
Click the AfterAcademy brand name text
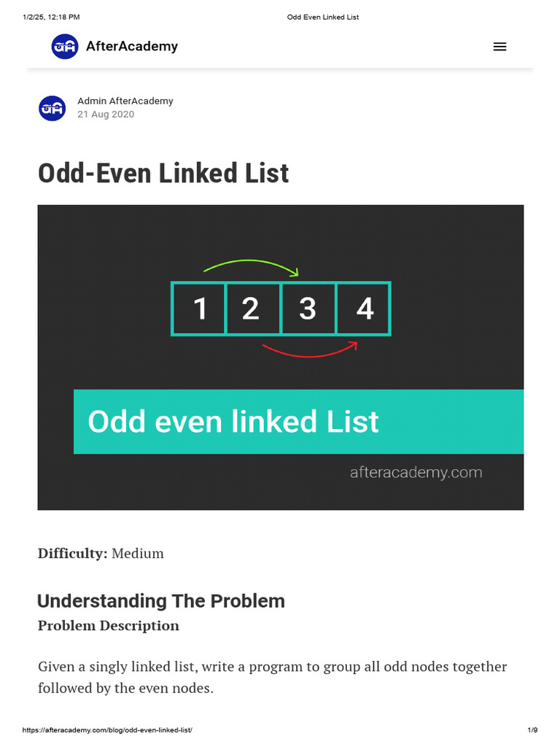click(132, 47)
